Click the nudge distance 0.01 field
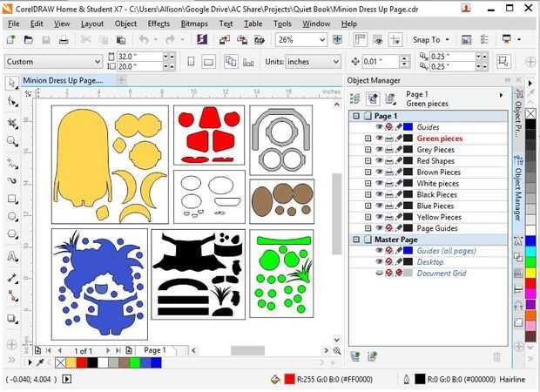The image size is (540, 392). tap(381, 62)
